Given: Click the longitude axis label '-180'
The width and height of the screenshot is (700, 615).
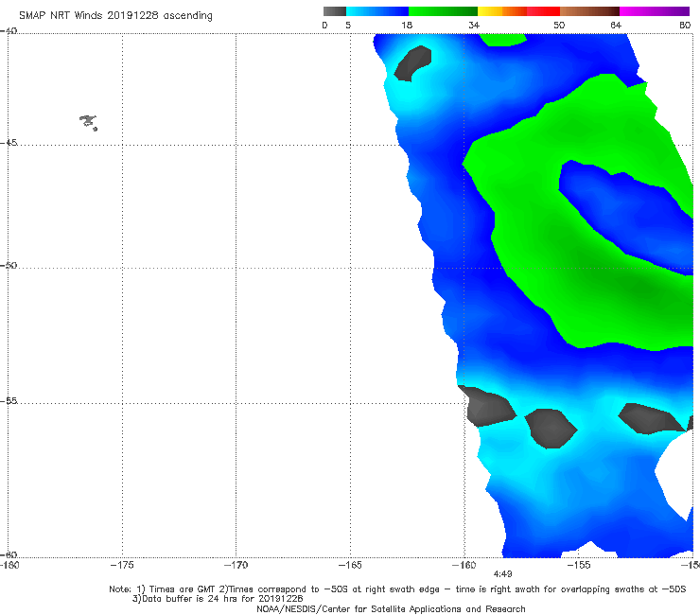Looking at the screenshot, I should (9, 565).
